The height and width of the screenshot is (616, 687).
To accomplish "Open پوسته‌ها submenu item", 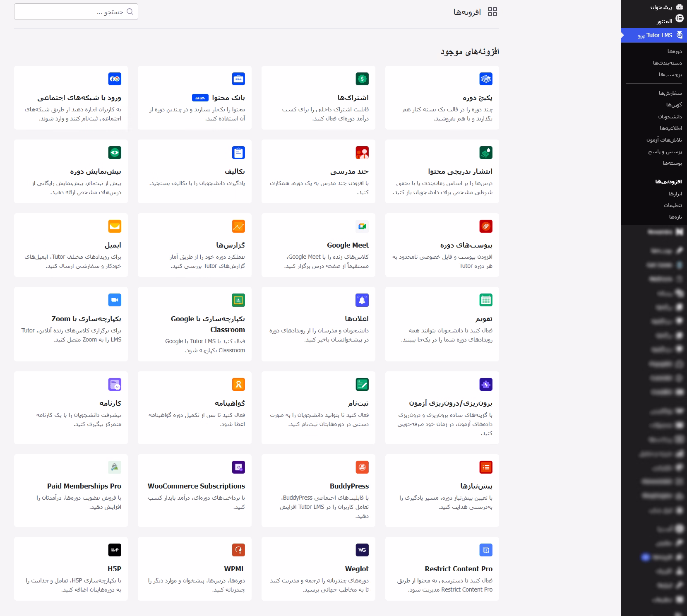I will tap(672, 163).
